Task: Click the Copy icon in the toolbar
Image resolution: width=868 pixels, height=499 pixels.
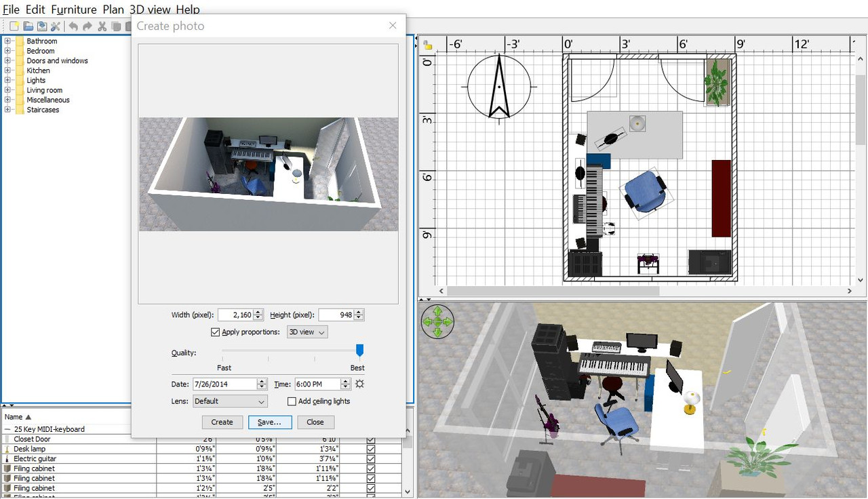Action: tap(116, 26)
